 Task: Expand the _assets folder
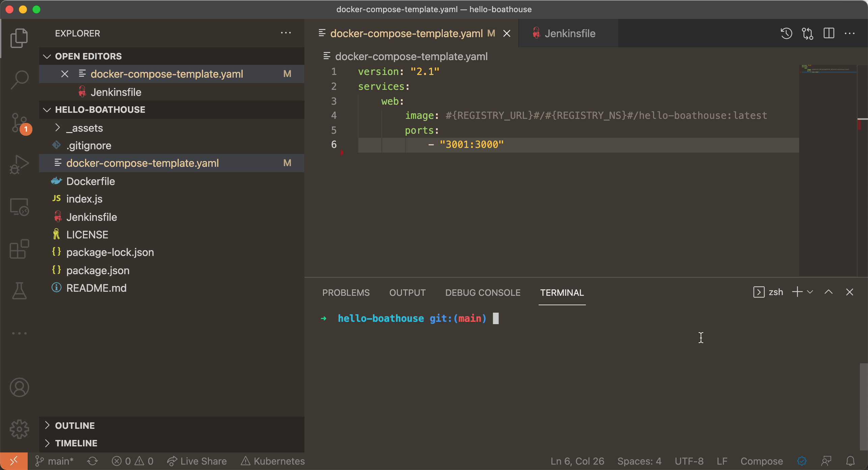click(x=172, y=128)
